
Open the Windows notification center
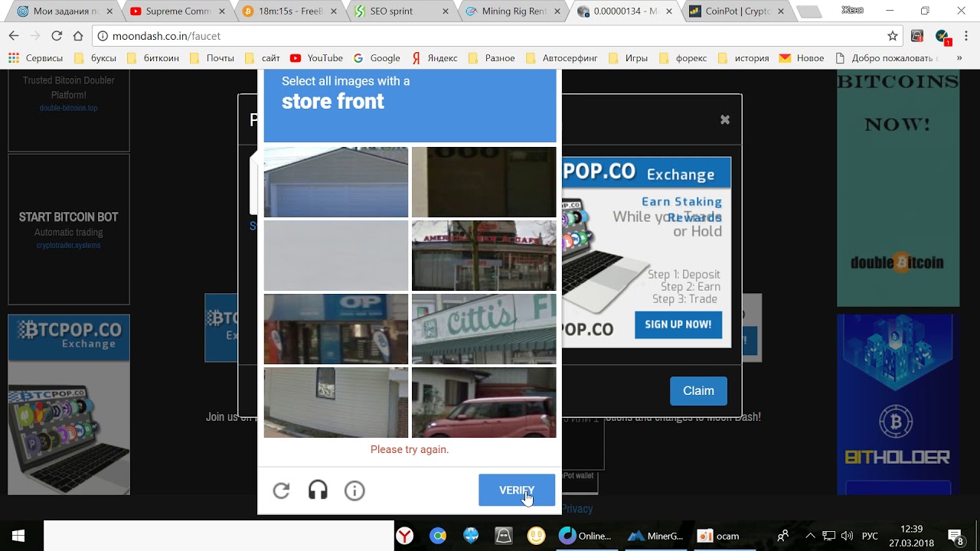(955, 536)
